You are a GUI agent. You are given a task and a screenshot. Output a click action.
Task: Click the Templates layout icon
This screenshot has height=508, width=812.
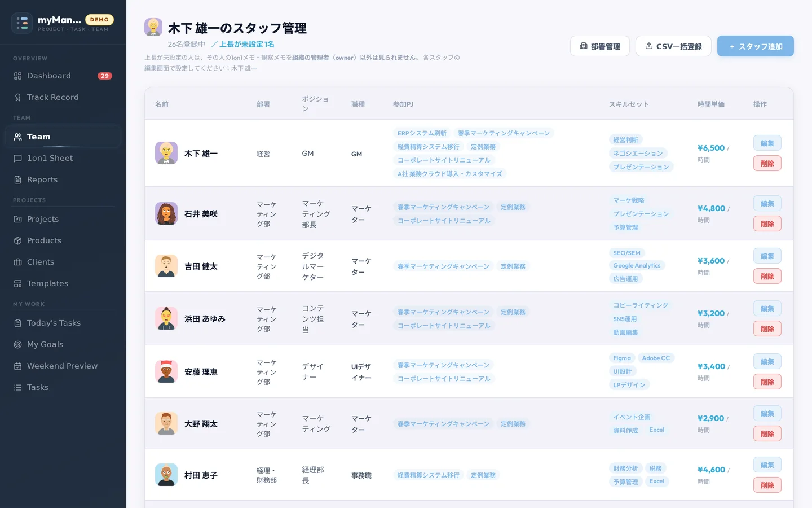click(17, 284)
